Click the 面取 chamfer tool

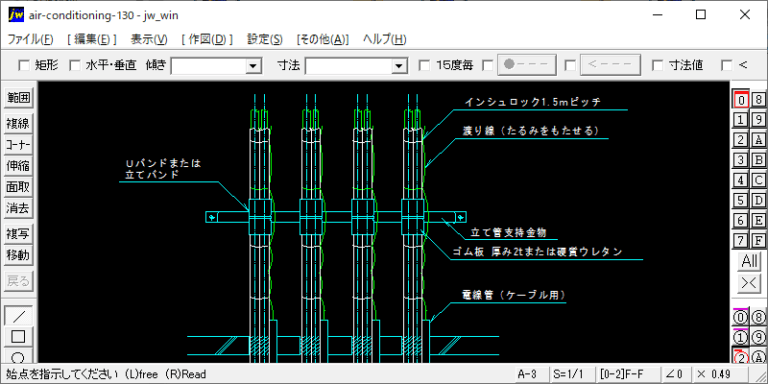tap(18, 187)
